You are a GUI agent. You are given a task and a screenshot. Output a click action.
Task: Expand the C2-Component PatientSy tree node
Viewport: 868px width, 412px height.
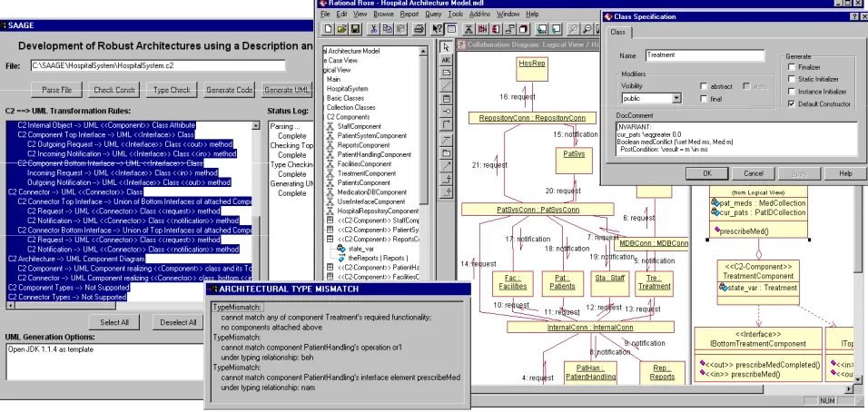(x=330, y=231)
